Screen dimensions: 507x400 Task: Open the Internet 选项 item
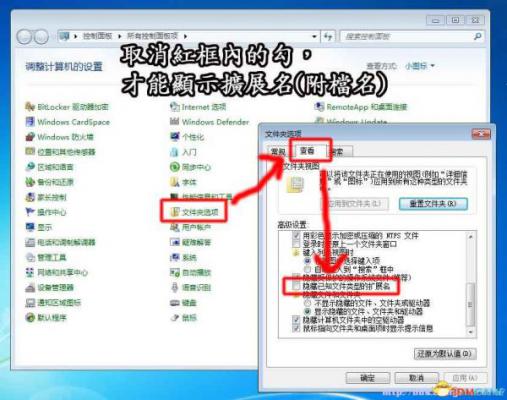(x=198, y=107)
